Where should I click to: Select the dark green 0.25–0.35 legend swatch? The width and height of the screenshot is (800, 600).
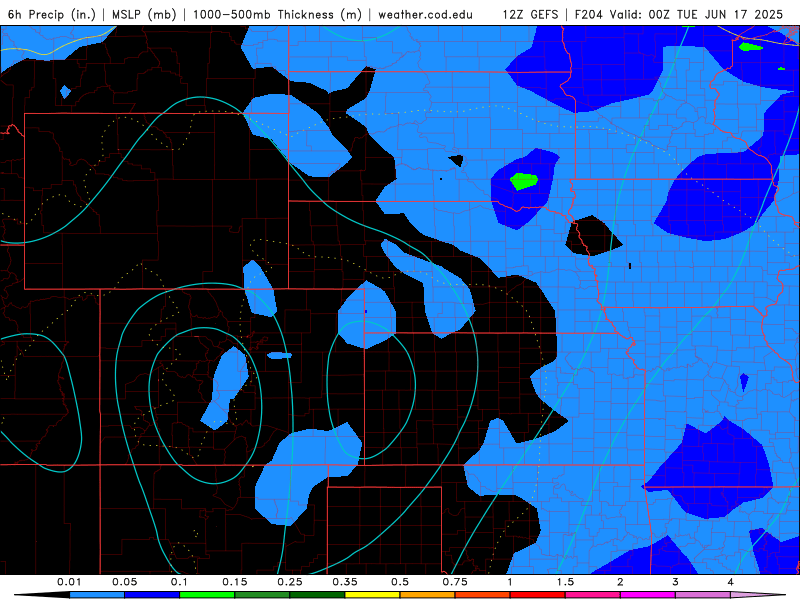pyautogui.click(x=317, y=595)
